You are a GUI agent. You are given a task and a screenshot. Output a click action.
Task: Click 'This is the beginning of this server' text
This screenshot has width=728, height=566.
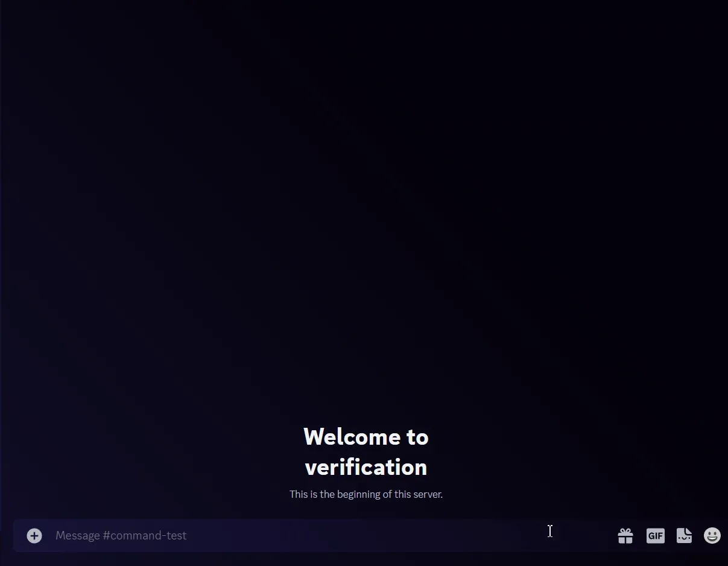[366, 494]
